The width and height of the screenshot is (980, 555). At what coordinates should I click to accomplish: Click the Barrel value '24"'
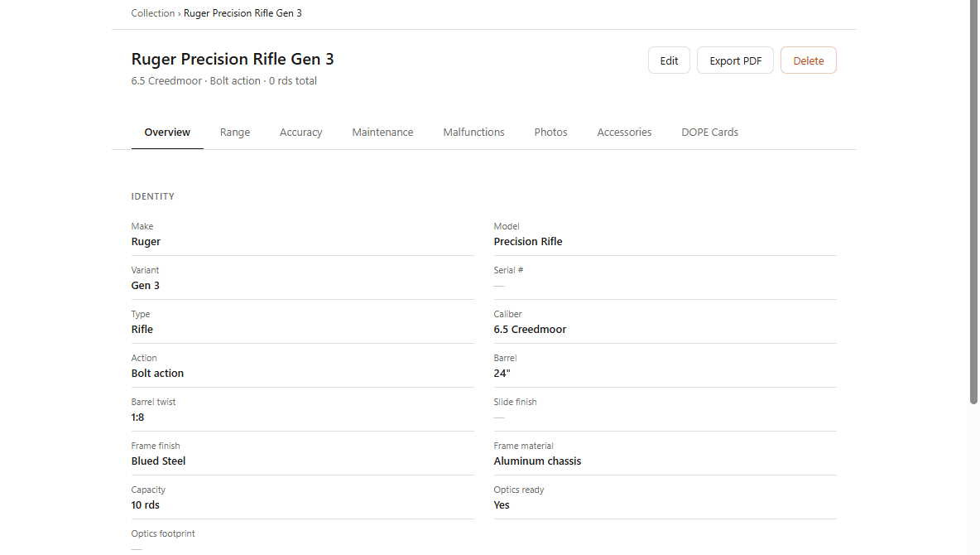502,373
